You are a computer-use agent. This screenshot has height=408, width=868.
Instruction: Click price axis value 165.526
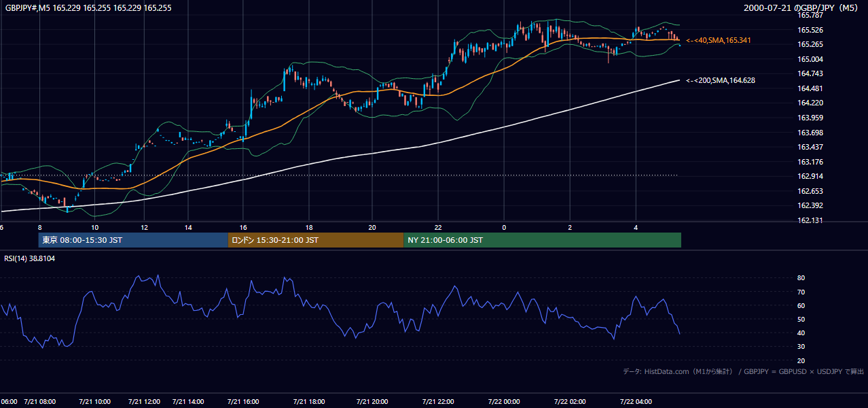pyautogui.click(x=810, y=30)
